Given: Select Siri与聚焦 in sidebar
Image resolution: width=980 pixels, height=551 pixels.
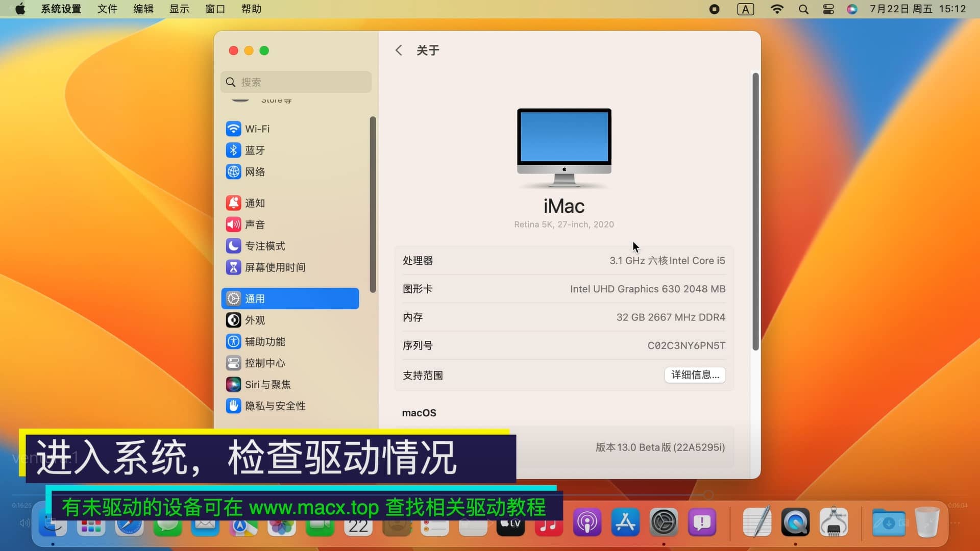Looking at the screenshot, I should tap(267, 385).
